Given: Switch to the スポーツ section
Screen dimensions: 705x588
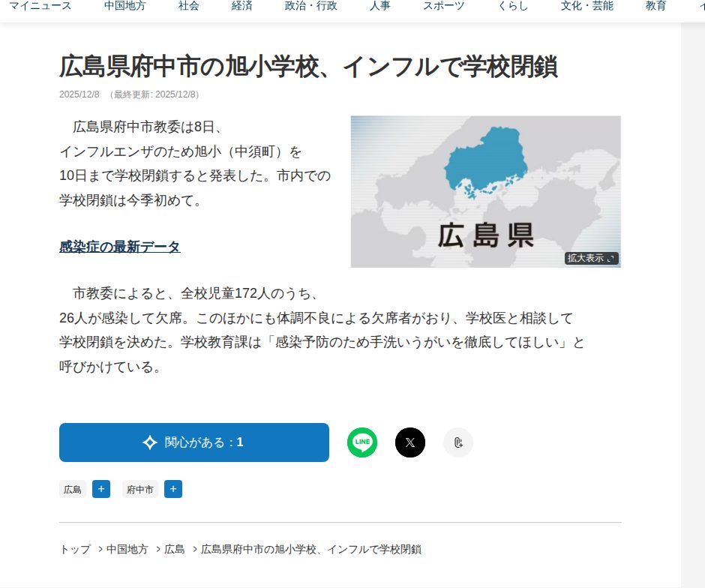Looking at the screenshot, I should coord(444,6).
